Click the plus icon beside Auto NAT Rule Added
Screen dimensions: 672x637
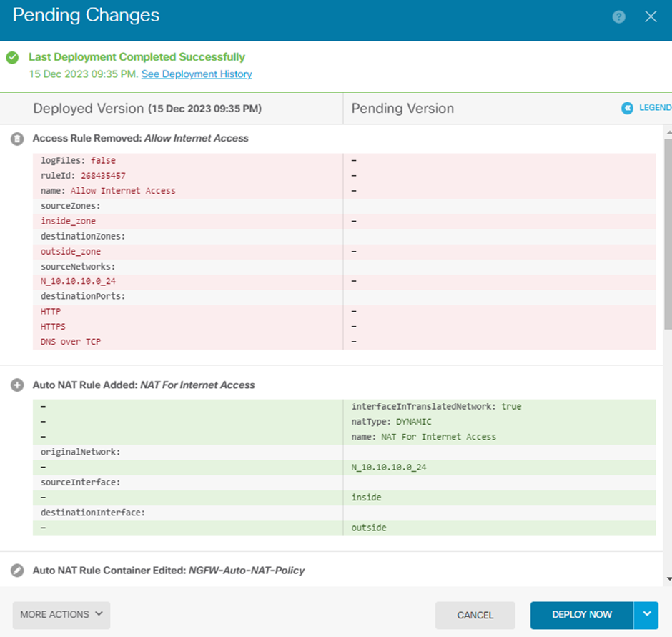click(x=17, y=385)
